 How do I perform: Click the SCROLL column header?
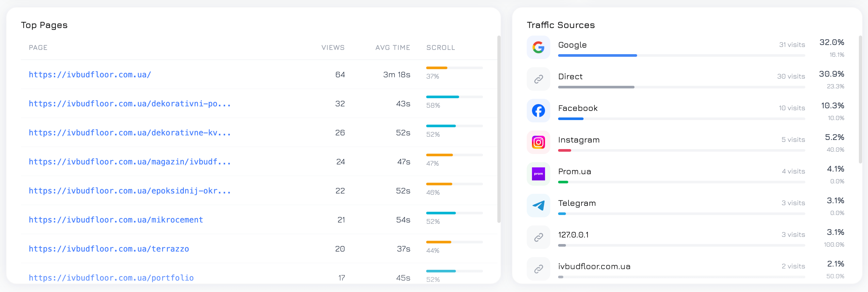(441, 48)
